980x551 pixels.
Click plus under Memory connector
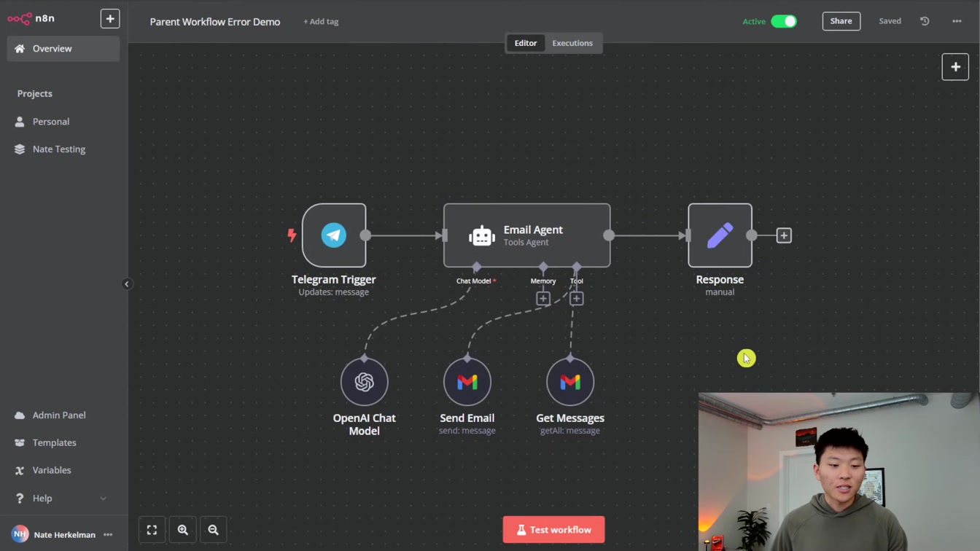[x=543, y=298]
